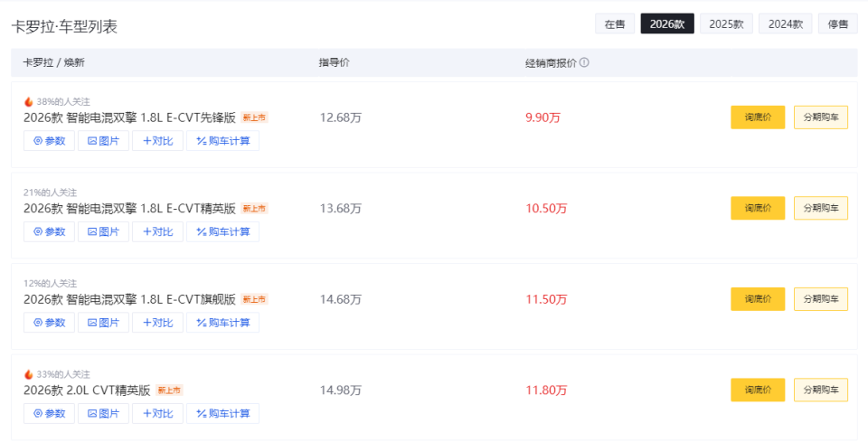868x442 pixels.
Task: Open the 2026款 智能电混双擎 1.8L E-CVT旗舰版 link
Action: (x=129, y=299)
